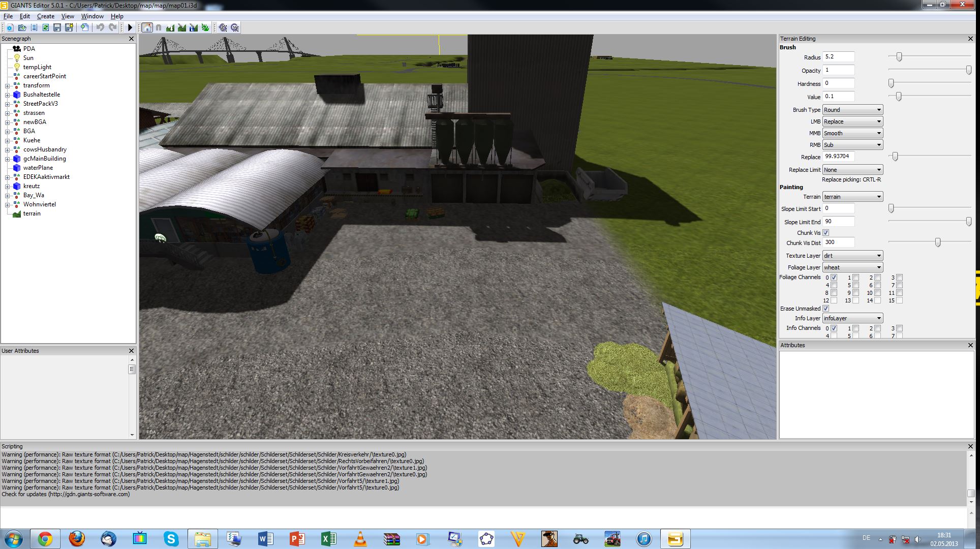This screenshot has height=549, width=980.
Task: Click the Chunk Vis Dist slider handle
Action: point(938,242)
